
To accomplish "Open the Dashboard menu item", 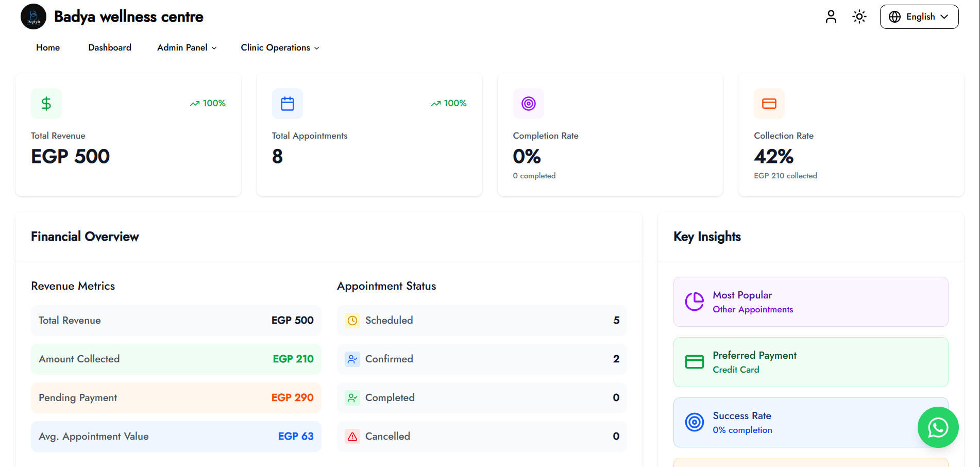I will click(110, 47).
